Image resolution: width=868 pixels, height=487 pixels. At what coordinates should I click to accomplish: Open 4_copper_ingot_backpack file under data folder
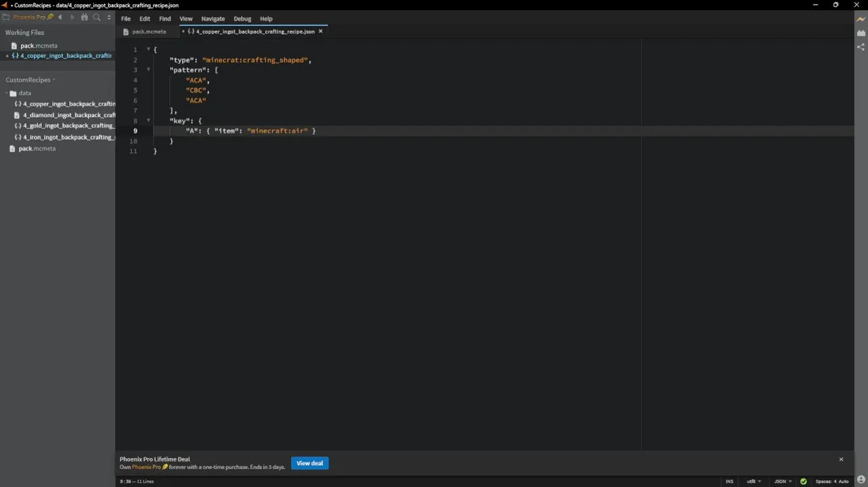[69, 104]
